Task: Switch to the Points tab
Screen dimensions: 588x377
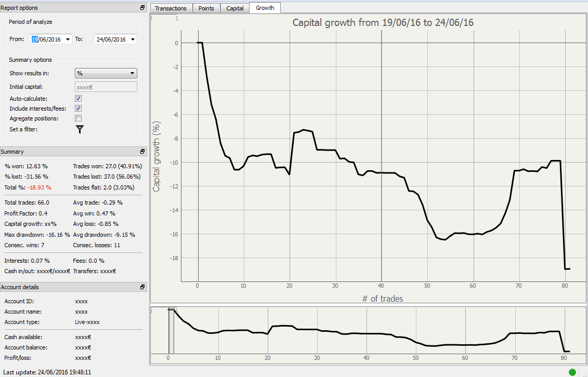Action: click(x=206, y=8)
